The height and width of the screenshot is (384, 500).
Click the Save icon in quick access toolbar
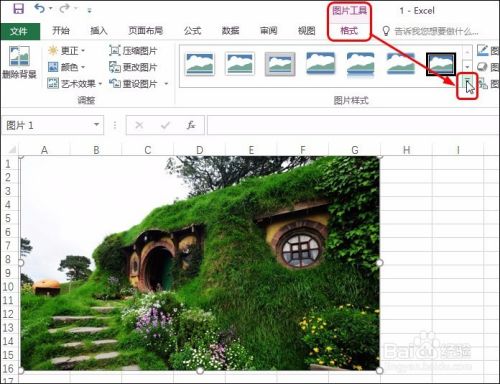pyautogui.click(x=18, y=9)
